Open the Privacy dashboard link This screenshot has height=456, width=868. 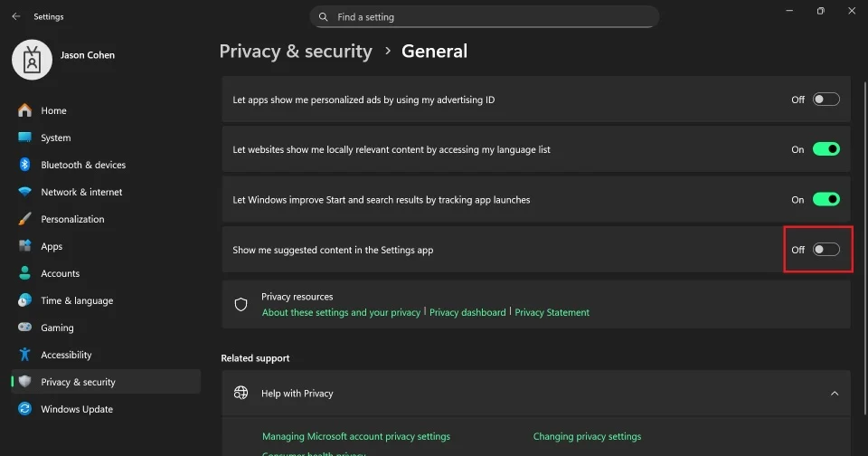[467, 312]
